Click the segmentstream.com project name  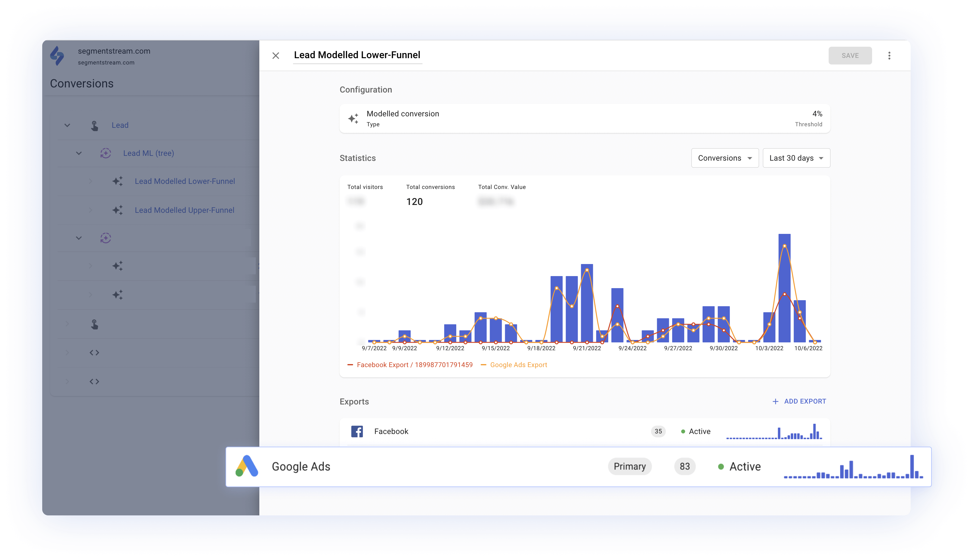pyautogui.click(x=114, y=51)
